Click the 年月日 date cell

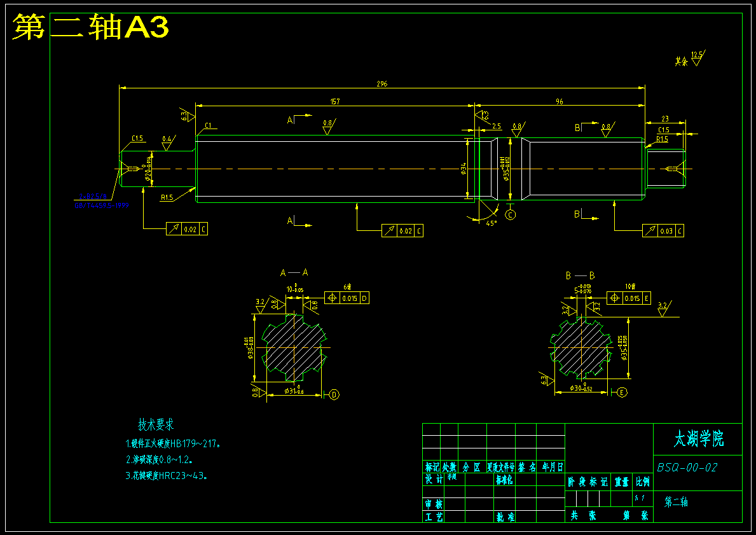[x=551, y=467]
